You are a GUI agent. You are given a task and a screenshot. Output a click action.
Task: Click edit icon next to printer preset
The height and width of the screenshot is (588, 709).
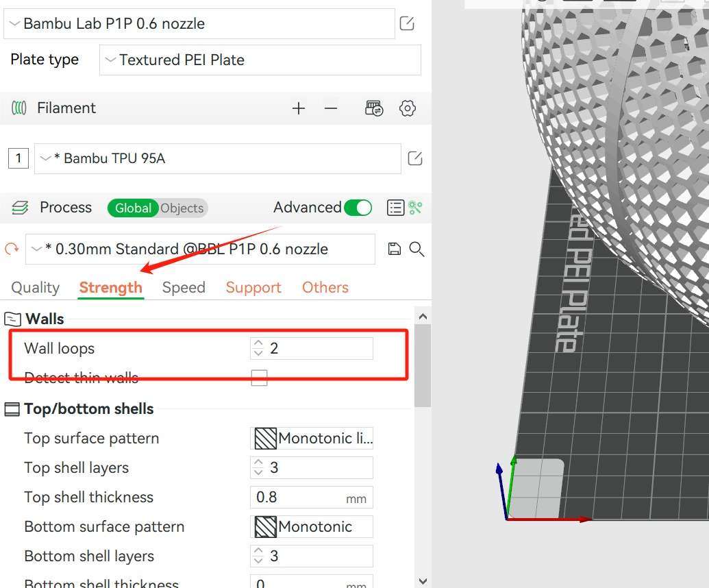pyautogui.click(x=407, y=24)
